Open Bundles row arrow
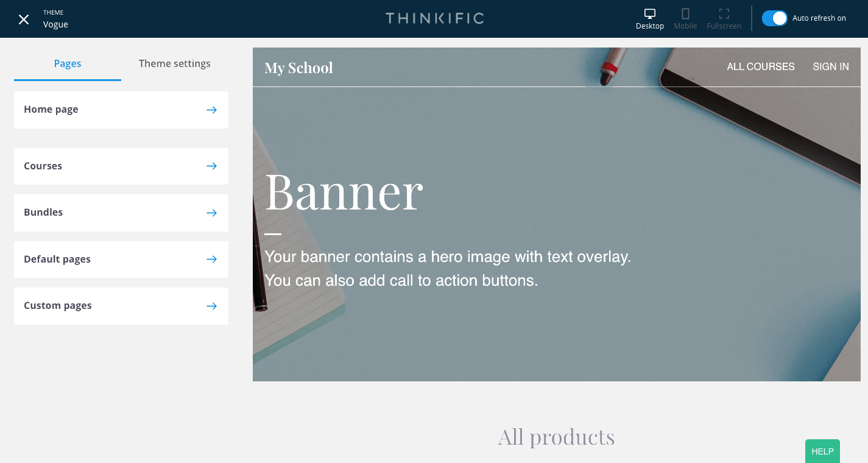Image resolution: width=868 pixels, height=463 pixels. pyautogui.click(x=211, y=213)
